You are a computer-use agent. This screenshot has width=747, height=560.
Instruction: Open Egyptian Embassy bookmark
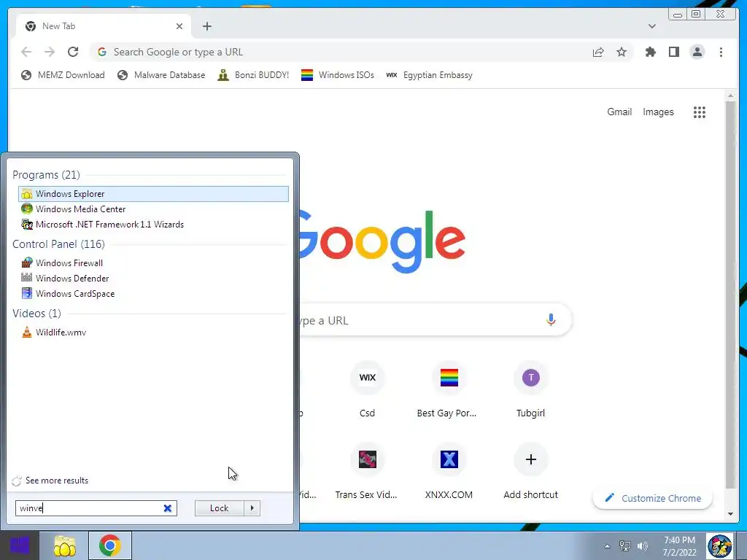pyautogui.click(x=429, y=75)
